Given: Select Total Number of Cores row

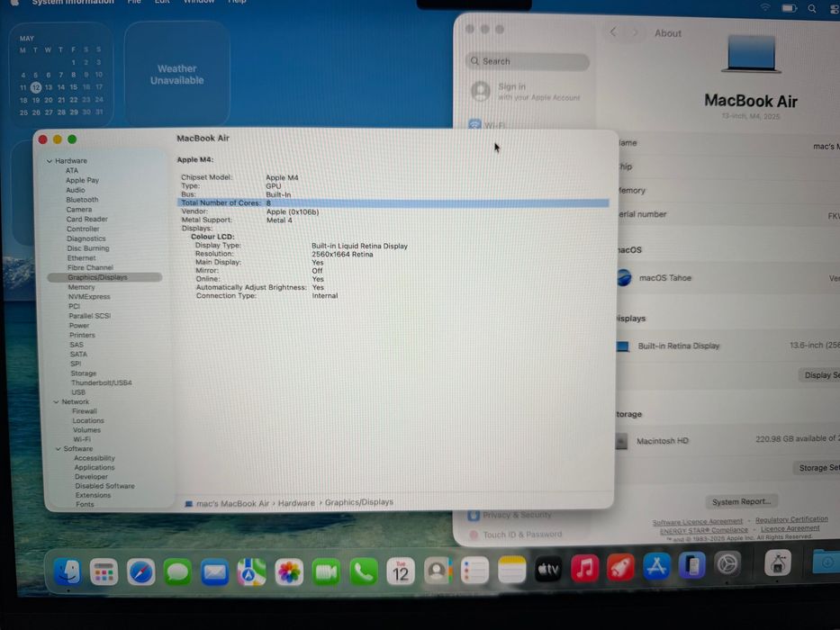Looking at the screenshot, I should click(393, 203).
